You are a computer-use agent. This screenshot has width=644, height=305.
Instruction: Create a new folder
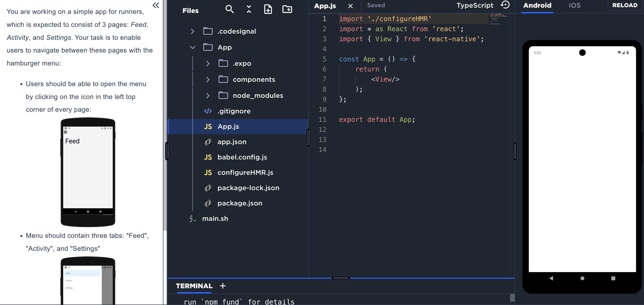287,9
